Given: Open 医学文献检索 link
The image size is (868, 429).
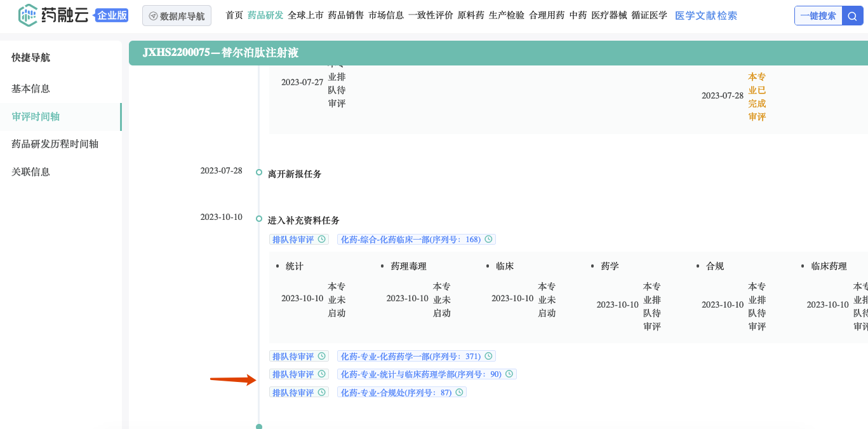Looking at the screenshot, I should click(x=706, y=16).
